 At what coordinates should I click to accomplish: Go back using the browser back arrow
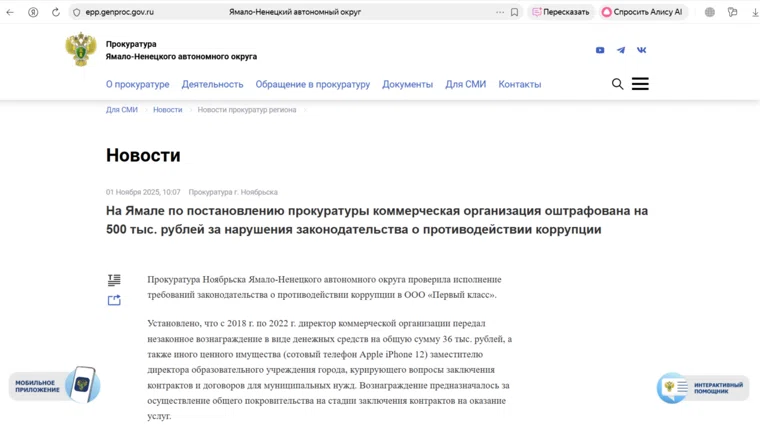click(x=11, y=12)
